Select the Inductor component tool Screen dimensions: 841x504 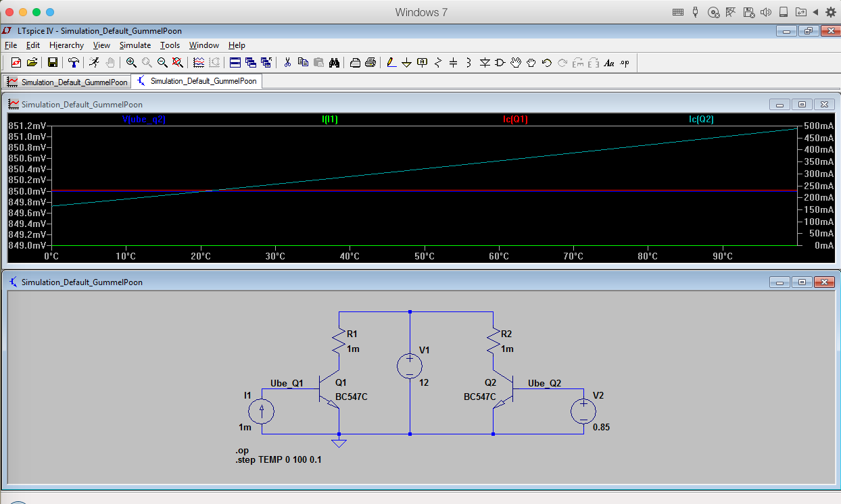point(468,63)
